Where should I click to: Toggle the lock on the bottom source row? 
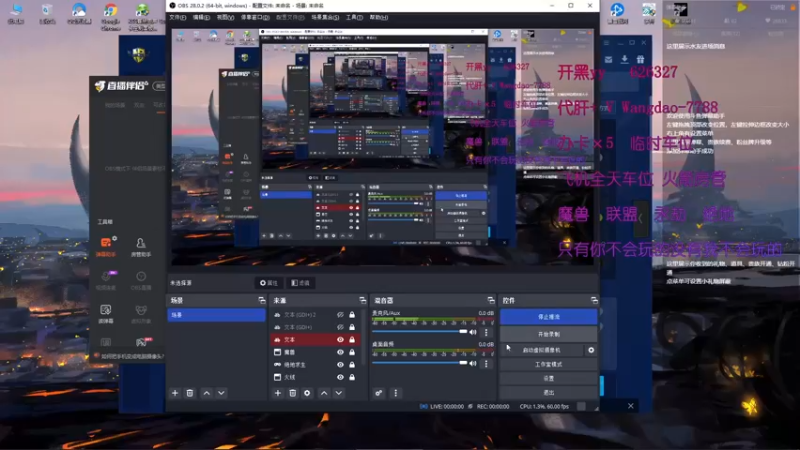click(x=352, y=378)
